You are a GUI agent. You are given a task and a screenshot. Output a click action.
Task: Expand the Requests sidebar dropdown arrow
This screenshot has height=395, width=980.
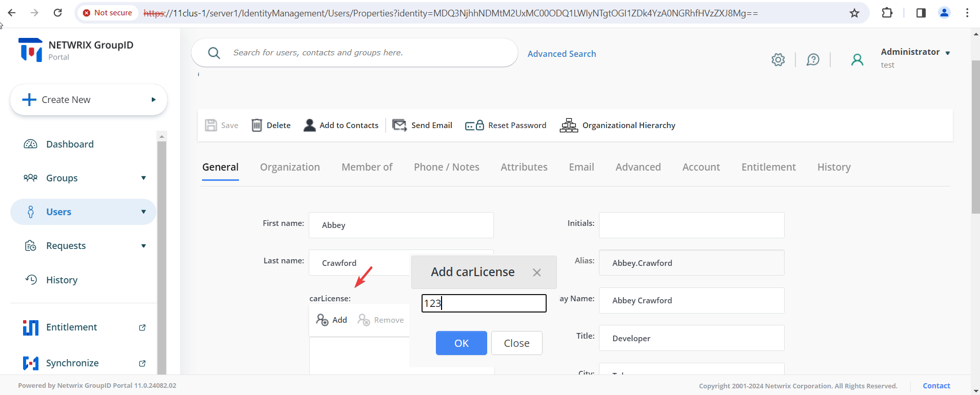(x=144, y=246)
